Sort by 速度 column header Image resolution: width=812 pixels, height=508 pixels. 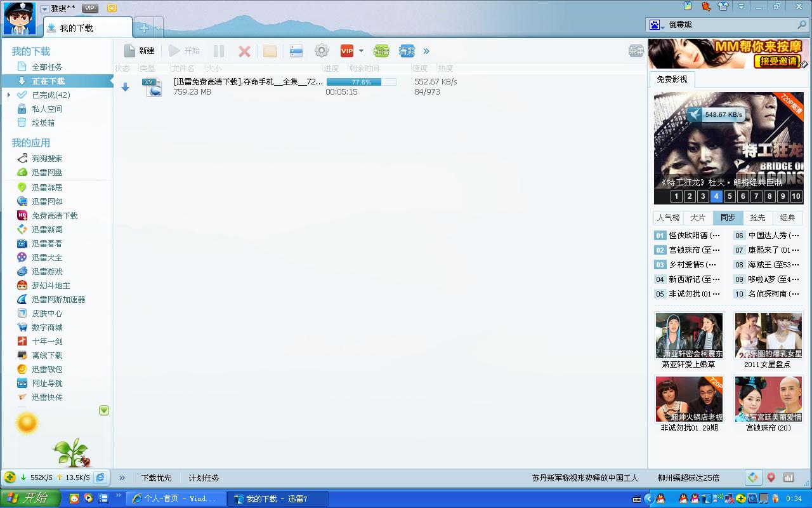coord(420,68)
